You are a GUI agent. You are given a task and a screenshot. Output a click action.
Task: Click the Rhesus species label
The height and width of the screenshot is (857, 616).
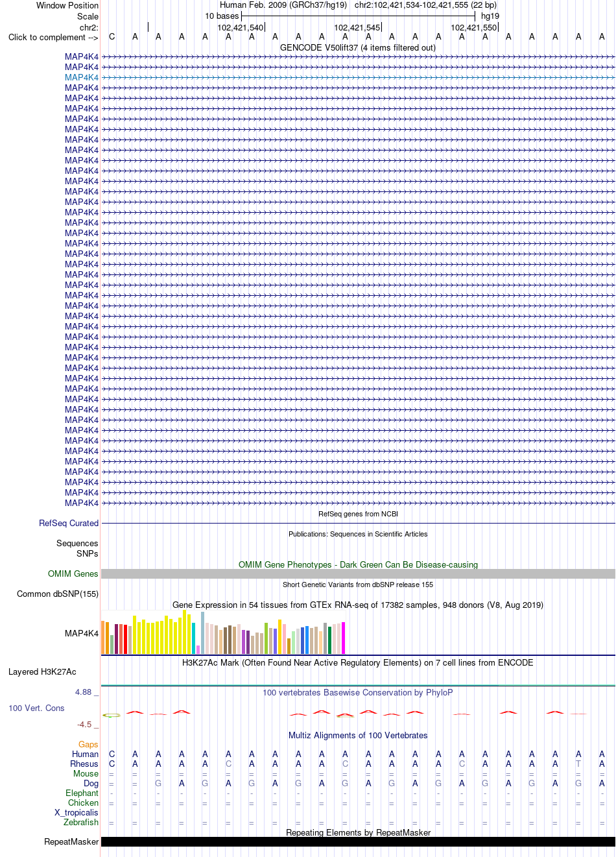point(84,764)
